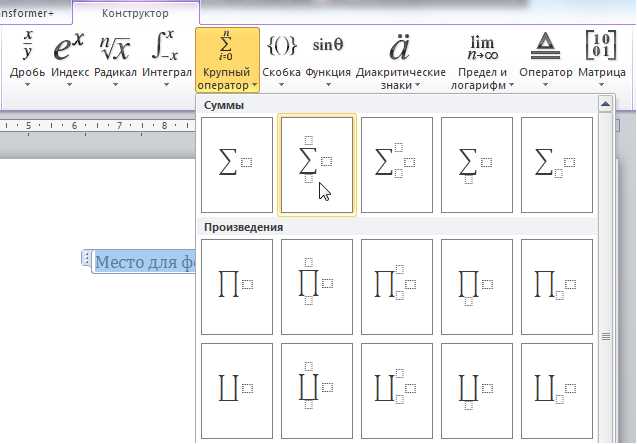This screenshot has height=444, width=637.
Task: Insert product with subscript-superscript limits
Action: point(397,287)
